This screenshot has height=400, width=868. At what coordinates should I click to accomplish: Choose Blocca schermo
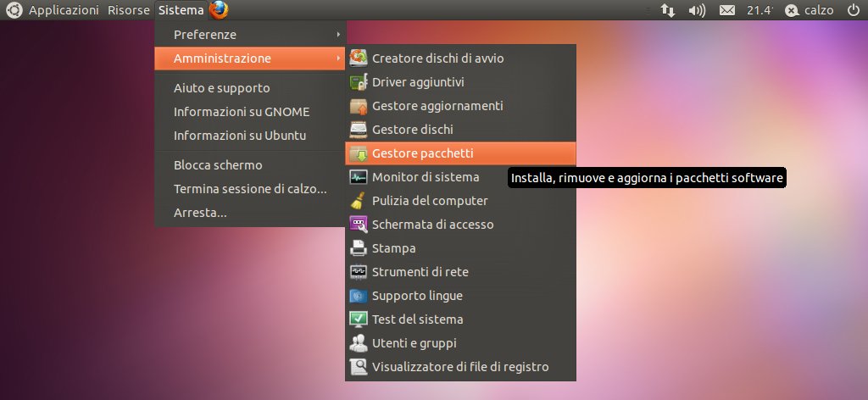click(x=218, y=165)
